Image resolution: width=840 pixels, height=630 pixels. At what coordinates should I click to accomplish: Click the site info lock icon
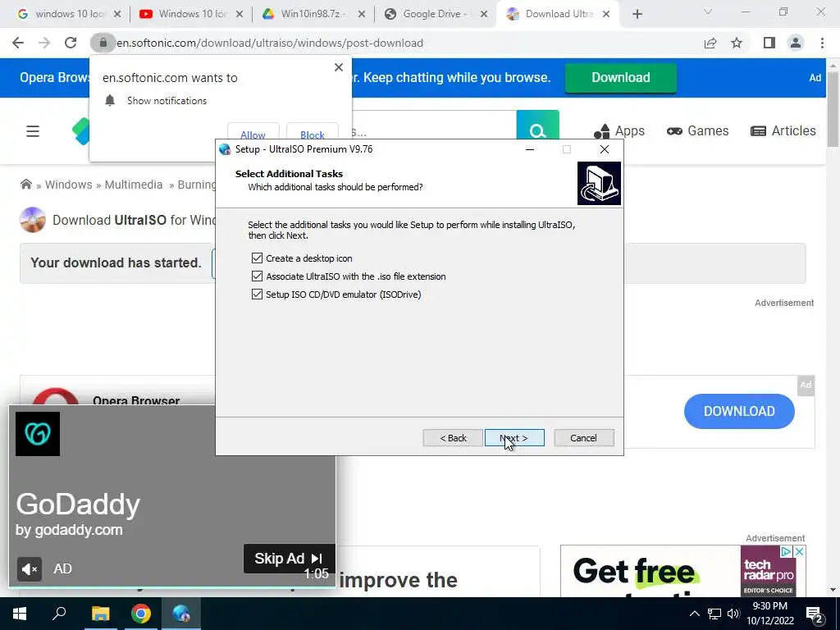(103, 43)
